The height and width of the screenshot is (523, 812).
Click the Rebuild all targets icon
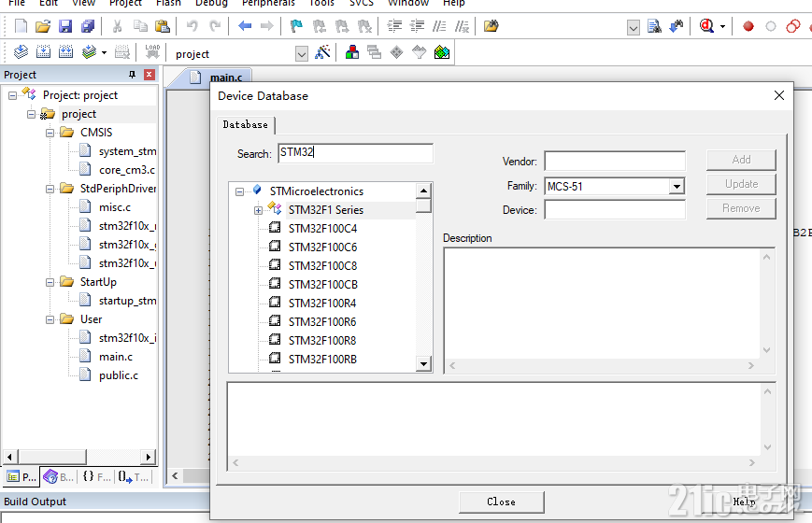click(65, 51)
